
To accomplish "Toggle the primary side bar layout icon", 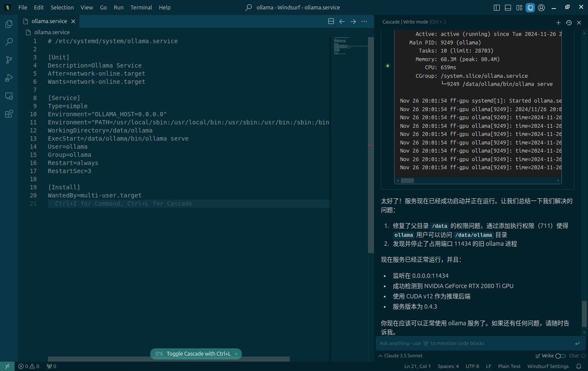I will (x=497, y=7).
